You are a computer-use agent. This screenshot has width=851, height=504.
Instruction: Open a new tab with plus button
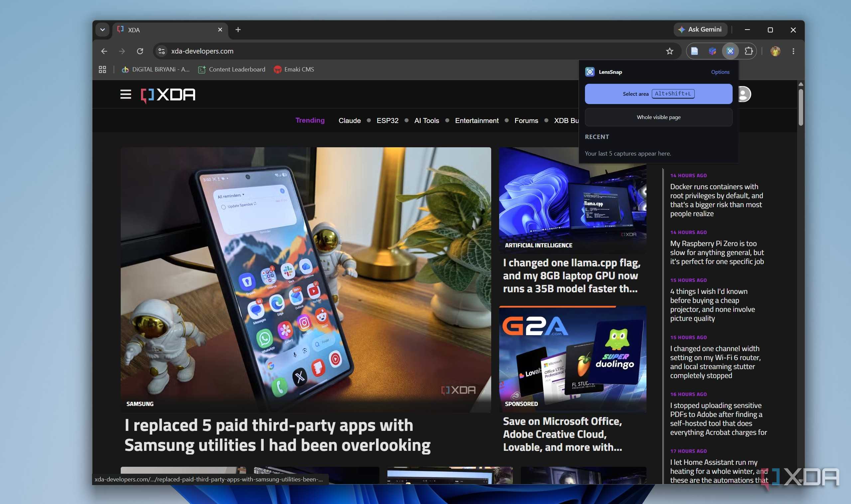tap(238, 30)
